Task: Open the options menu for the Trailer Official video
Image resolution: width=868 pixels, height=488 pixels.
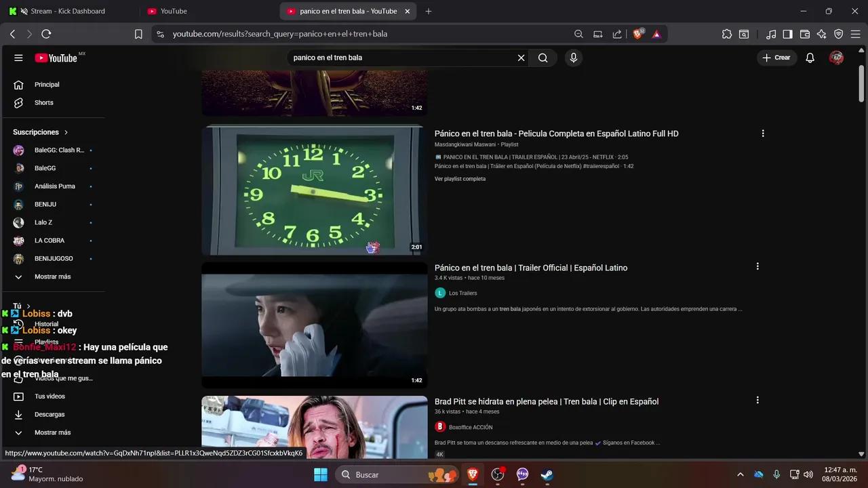Action: coord(757,267)
